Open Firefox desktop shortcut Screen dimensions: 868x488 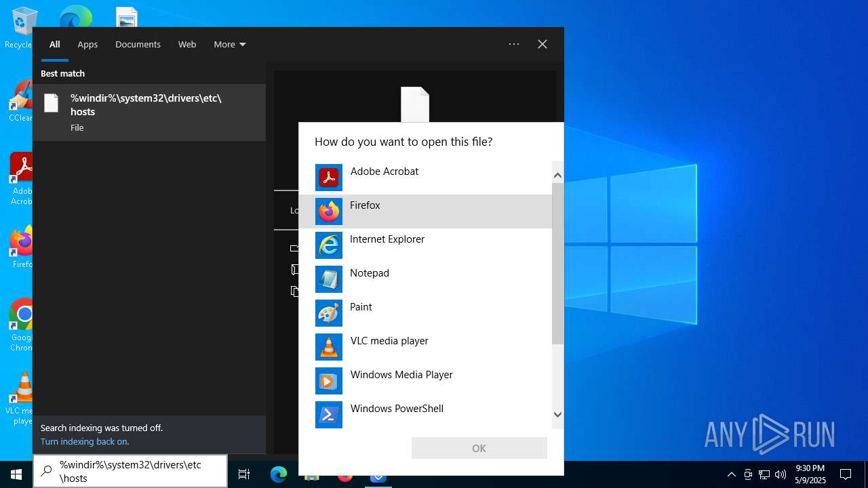click(22, 247)
